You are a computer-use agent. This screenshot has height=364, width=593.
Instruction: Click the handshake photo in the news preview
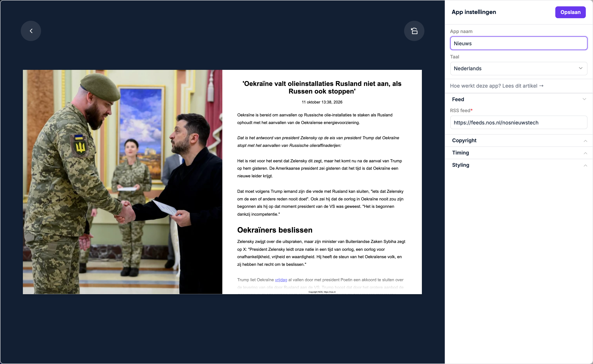pyautogui.click(x=122, y=182)
